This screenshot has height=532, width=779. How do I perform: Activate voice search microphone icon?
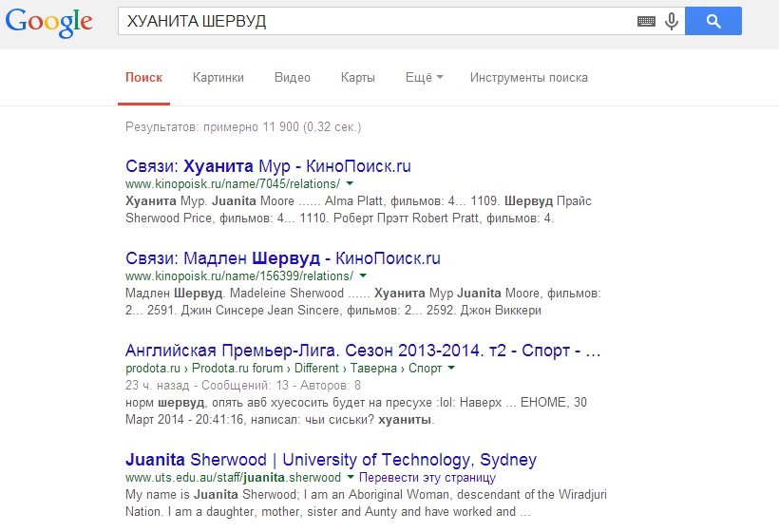coord(672,21)
